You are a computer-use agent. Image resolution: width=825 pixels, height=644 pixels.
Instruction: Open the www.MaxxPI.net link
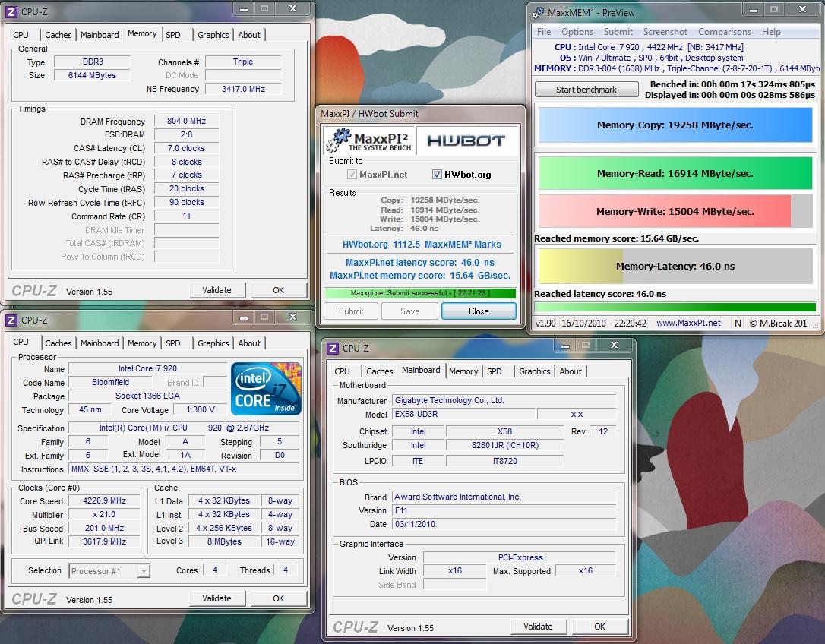click(688, 323)
